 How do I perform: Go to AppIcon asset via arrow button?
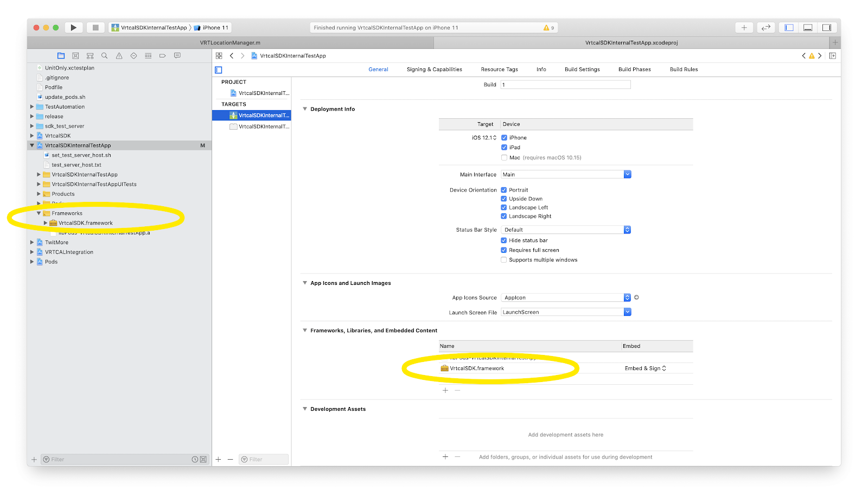pos(636,297)
